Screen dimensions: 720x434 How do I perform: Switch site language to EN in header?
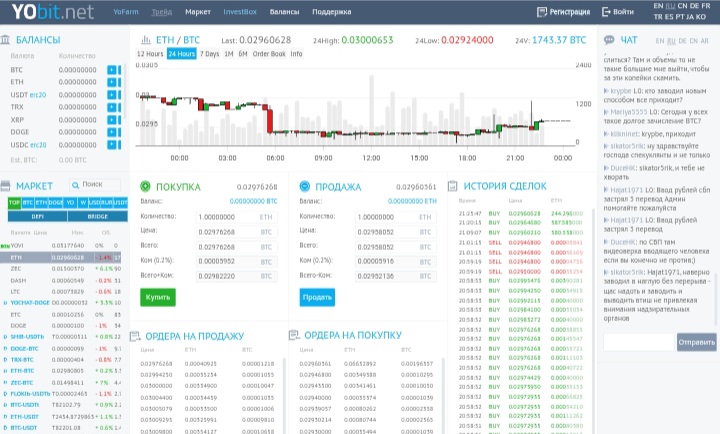point(658,6)
